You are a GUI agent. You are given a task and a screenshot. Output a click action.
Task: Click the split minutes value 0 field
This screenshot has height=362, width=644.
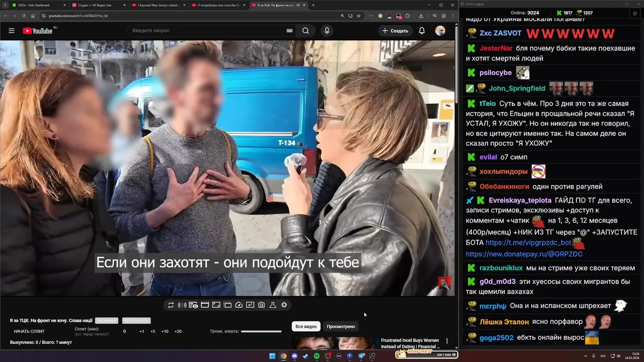125,331
